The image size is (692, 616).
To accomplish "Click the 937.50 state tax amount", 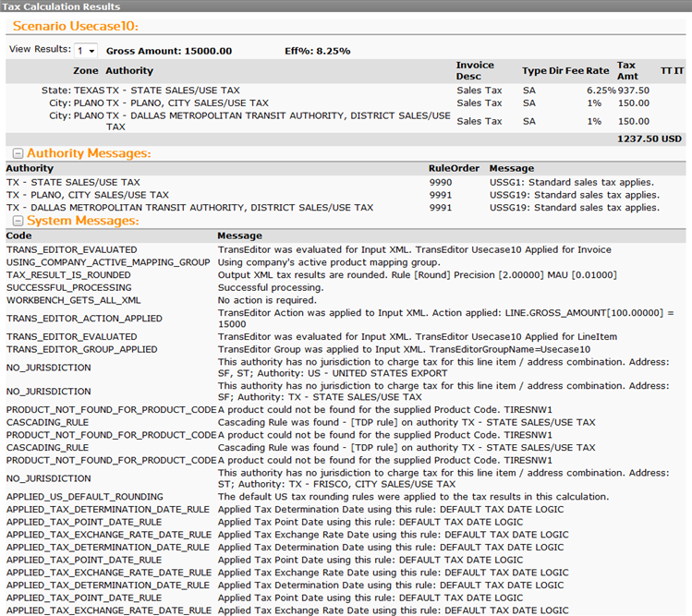I will 633,91.
